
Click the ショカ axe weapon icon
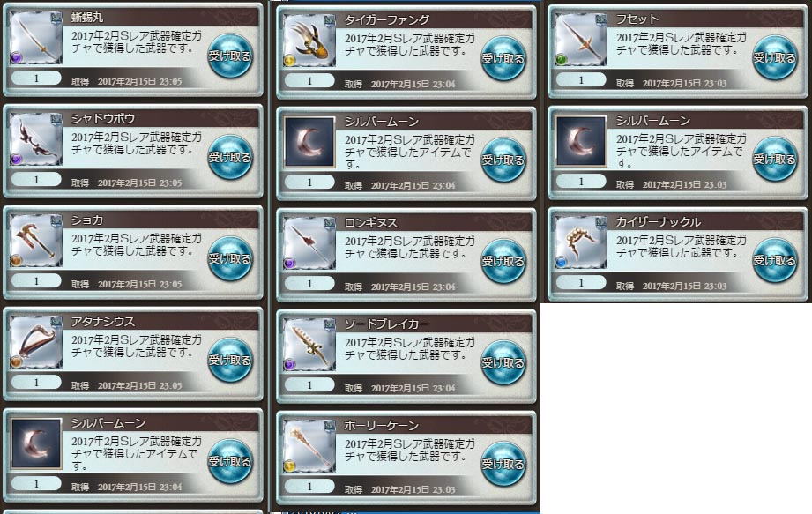click(36, 242)
